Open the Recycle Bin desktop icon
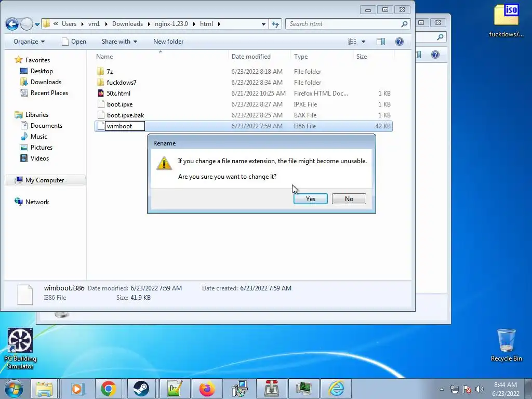Screen dimensions: 532x399 click(506, 345)
